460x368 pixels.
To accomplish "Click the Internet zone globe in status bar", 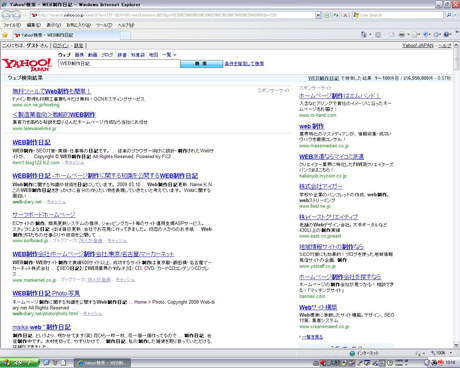I will [352, 353].
